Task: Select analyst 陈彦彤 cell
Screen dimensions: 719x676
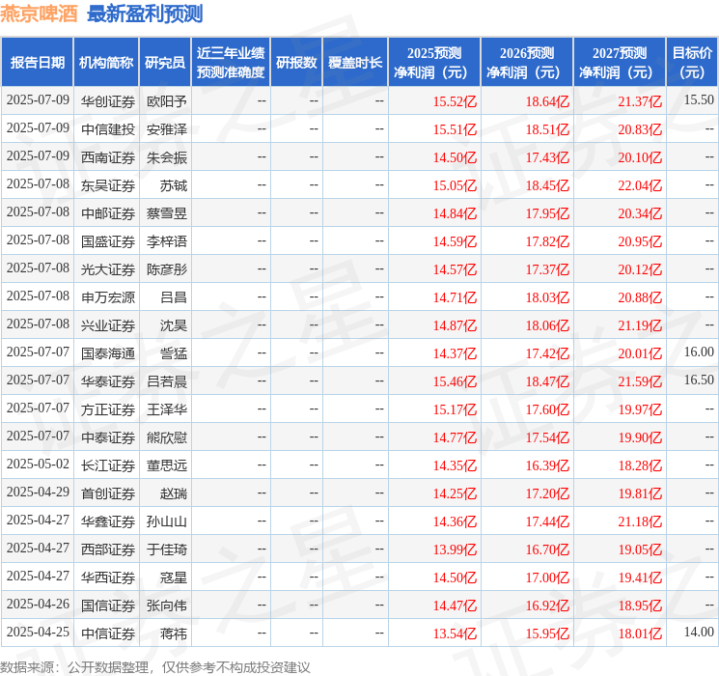Action: coord(166,269)
